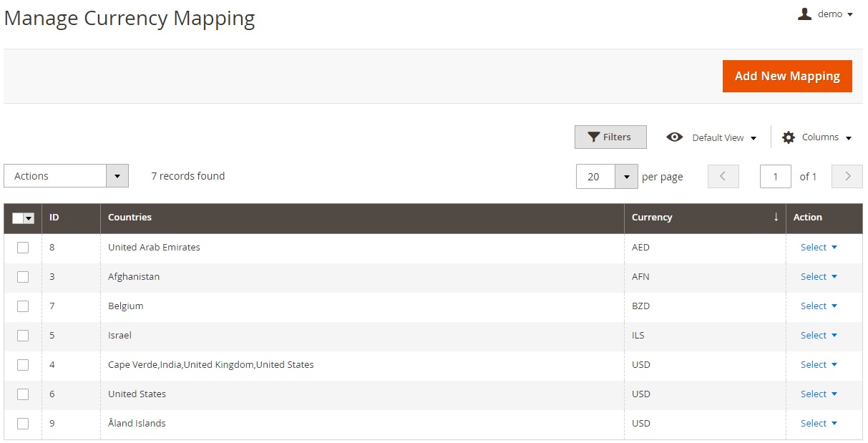Open Select link for Afghanistan row
Image resolution: width=868 pixels, height=443 pixels.
point(818,277)
